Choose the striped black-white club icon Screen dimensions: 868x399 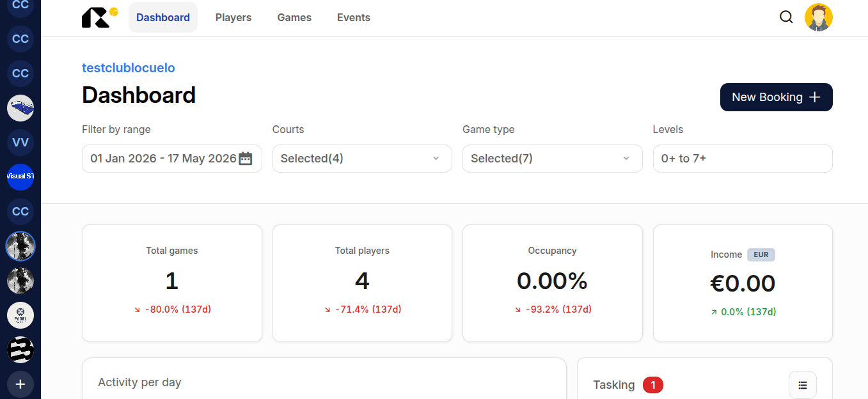(20, 350)
